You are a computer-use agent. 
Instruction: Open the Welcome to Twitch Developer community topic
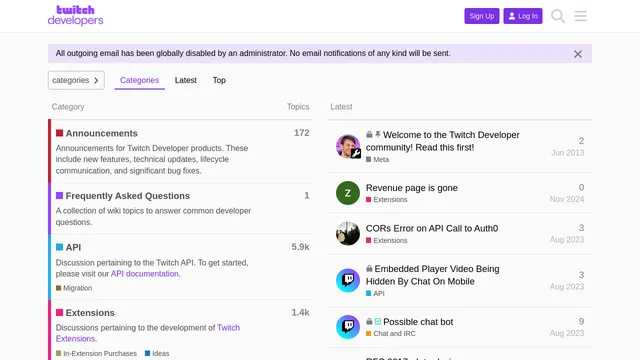coord(442,141)
